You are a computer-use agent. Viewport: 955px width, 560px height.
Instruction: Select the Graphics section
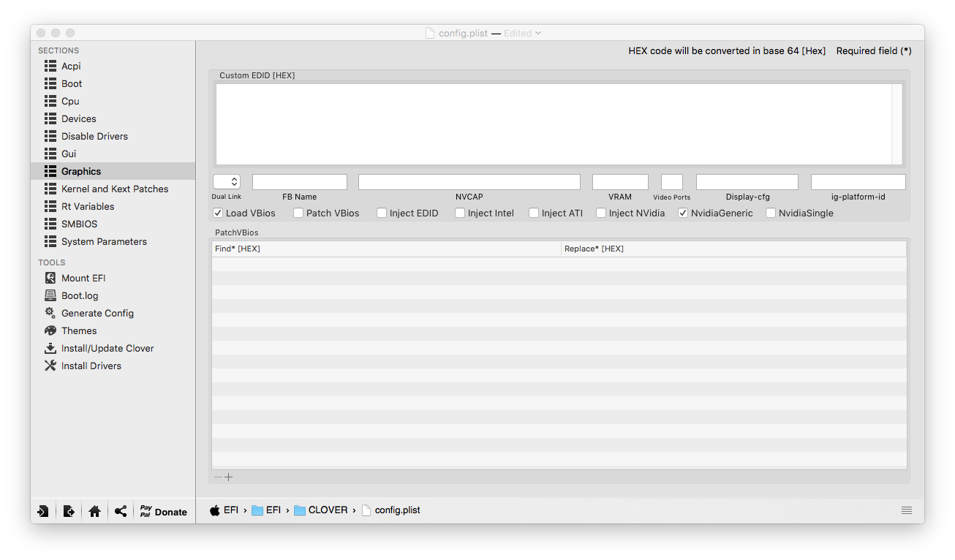coord(113,171)
